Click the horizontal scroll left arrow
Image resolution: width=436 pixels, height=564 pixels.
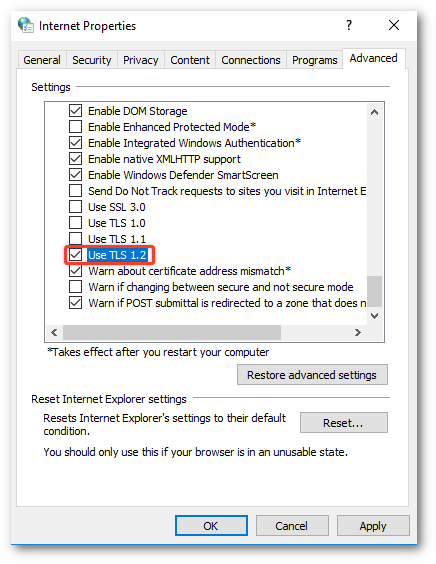click(54, 332)
